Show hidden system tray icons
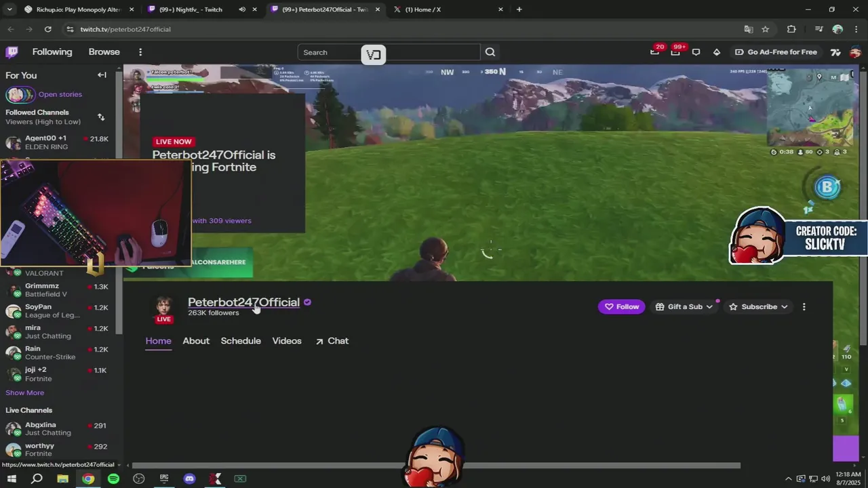 788,479
